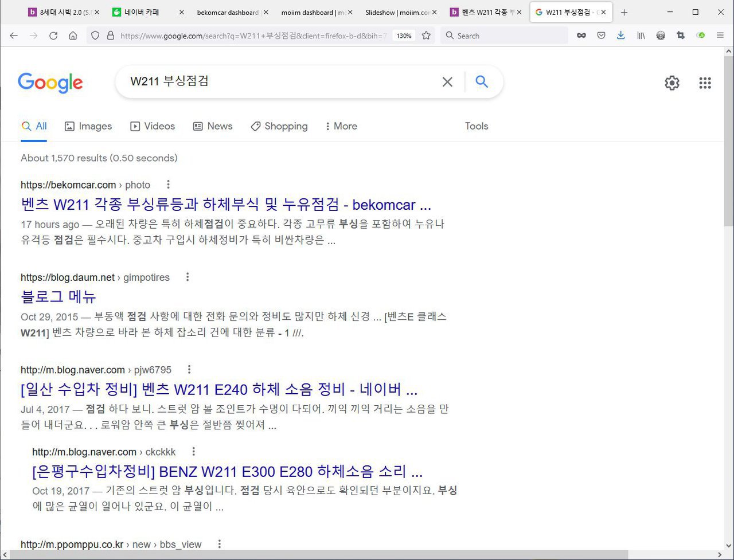Open options menu for the pjw6795 result
Image resolution: width=734 pixels, height=560 pixels.
point(189,370)
